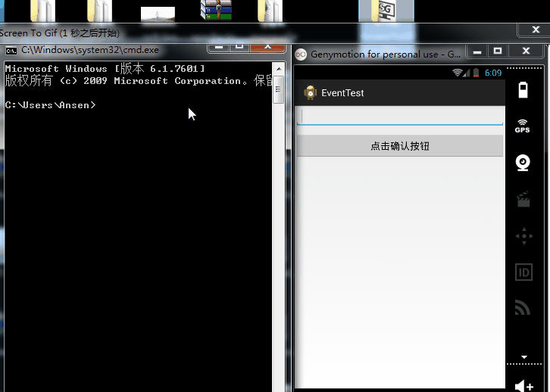
Task: Click the EventTest app icon in the action bar
Action: [x=310, y=92]
